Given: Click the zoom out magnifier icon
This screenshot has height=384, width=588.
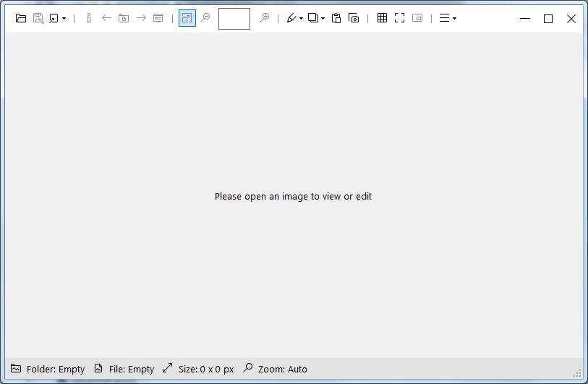Looking at the screenshot, I should (x=205, y=18).
